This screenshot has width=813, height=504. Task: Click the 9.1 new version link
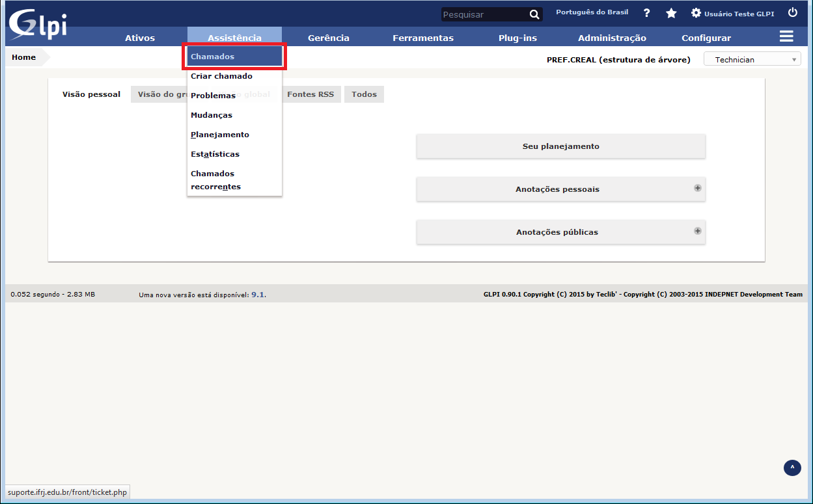coord(258,295)
